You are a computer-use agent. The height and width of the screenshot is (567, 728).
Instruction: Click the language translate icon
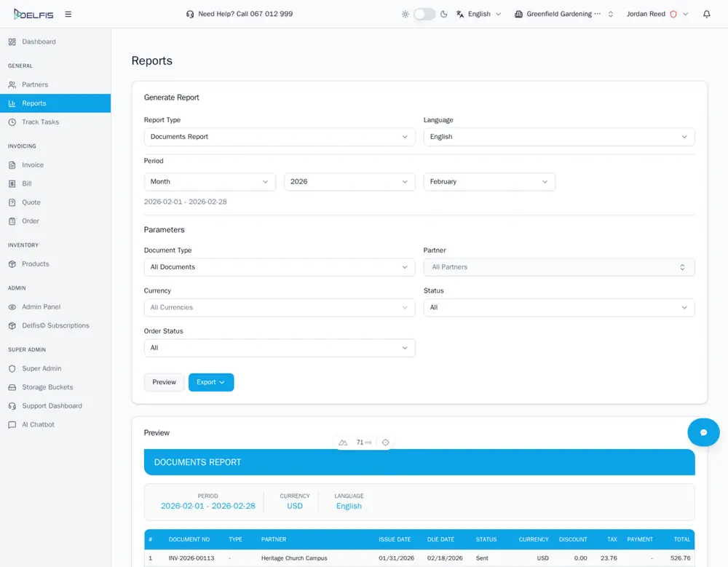tap(460, 14)
